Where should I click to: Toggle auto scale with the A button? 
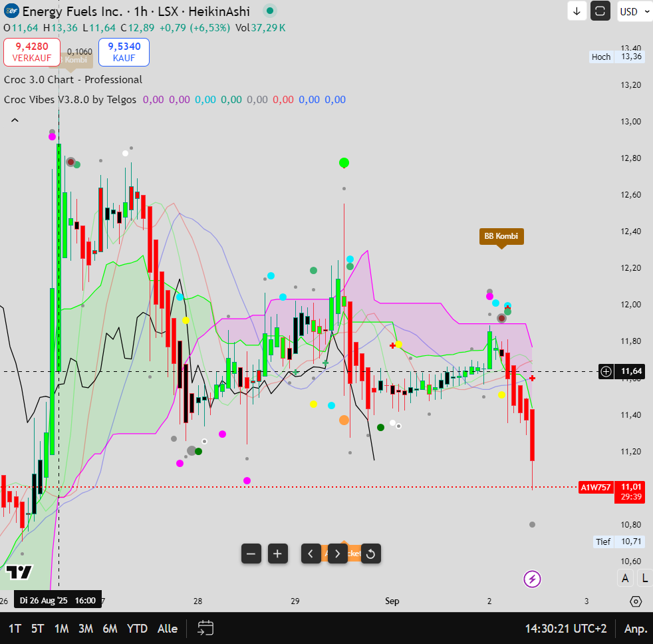625,578
